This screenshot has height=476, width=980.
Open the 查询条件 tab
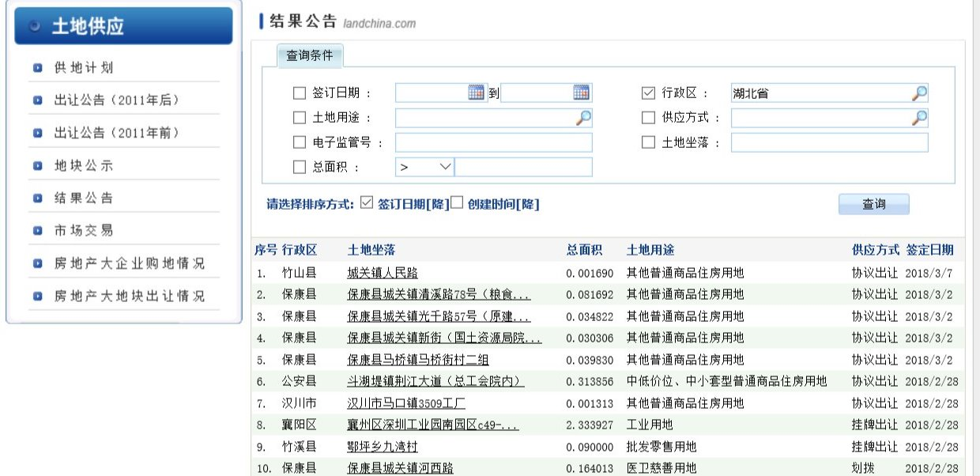pyautogui.click(x=309, y=56)
